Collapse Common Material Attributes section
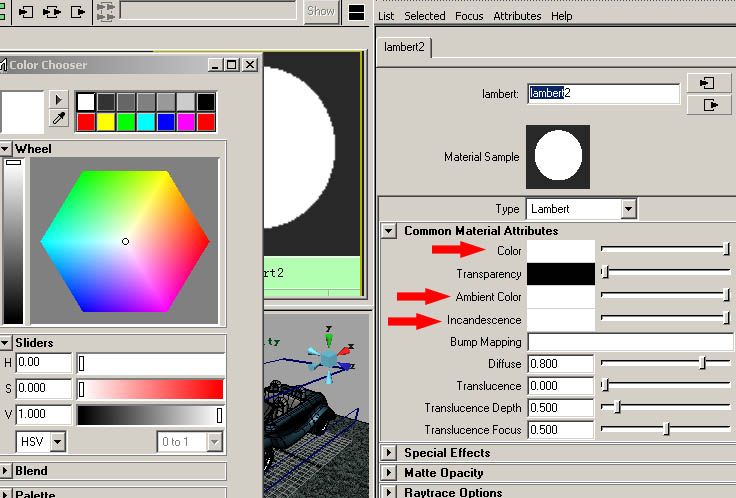 coord(389,231)
